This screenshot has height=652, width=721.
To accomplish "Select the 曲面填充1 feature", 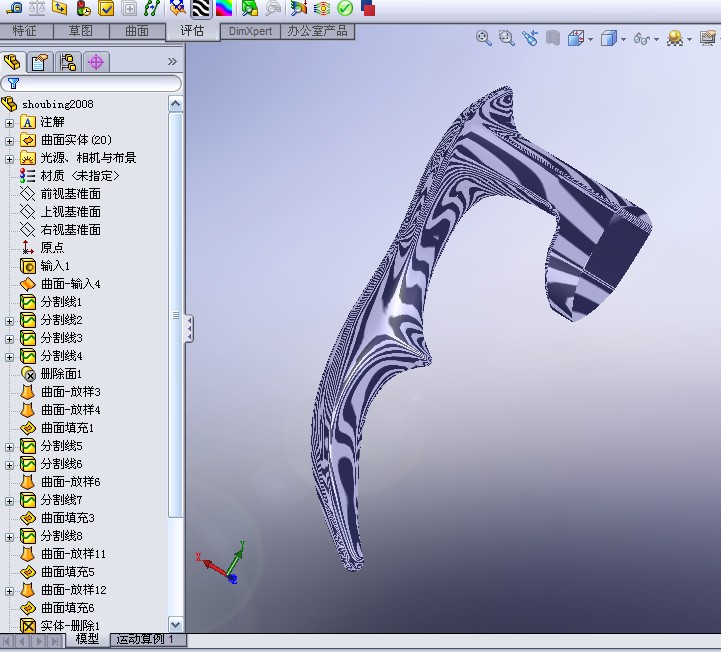I will point(57,428).
